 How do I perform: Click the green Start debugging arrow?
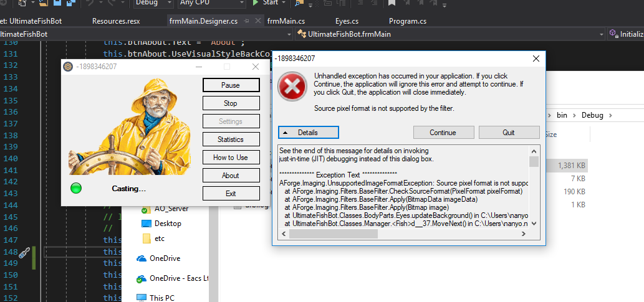pyautogui.click(x=255, y=3)
